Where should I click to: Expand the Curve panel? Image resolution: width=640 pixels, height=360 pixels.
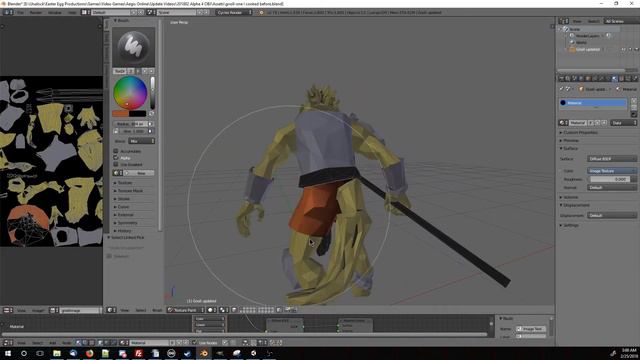pyautogui.click(x=123, y=207)
